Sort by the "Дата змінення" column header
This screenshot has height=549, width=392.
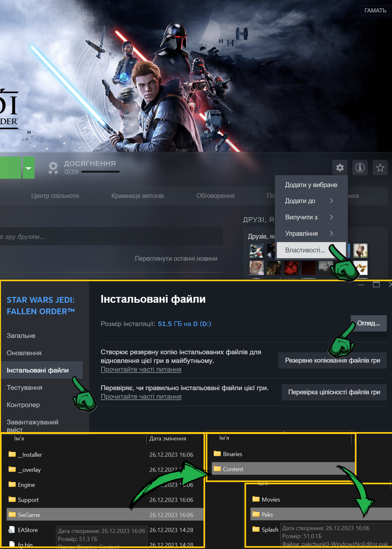tap(168, 438)
